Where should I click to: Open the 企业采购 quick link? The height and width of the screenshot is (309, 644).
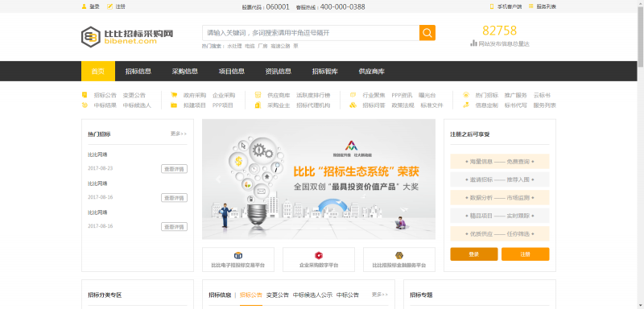(224, 95)
